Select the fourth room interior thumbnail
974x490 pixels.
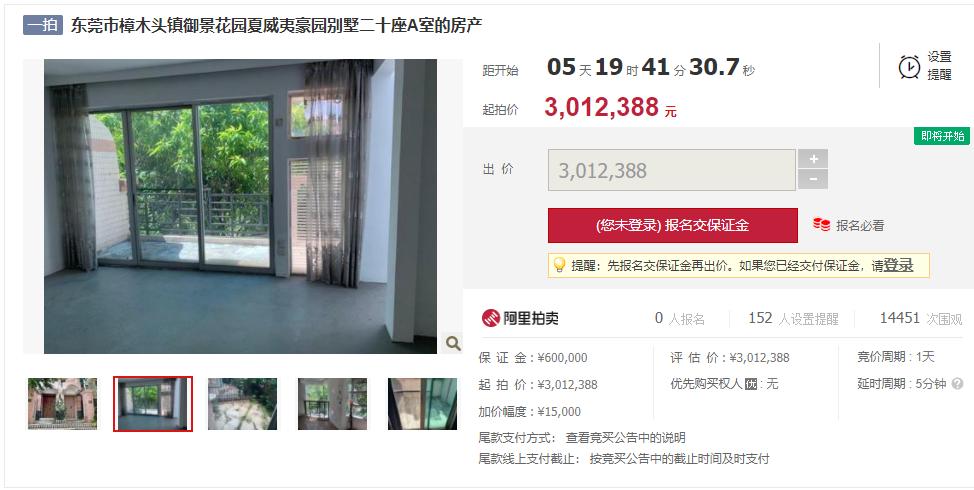tap(332, 404)
